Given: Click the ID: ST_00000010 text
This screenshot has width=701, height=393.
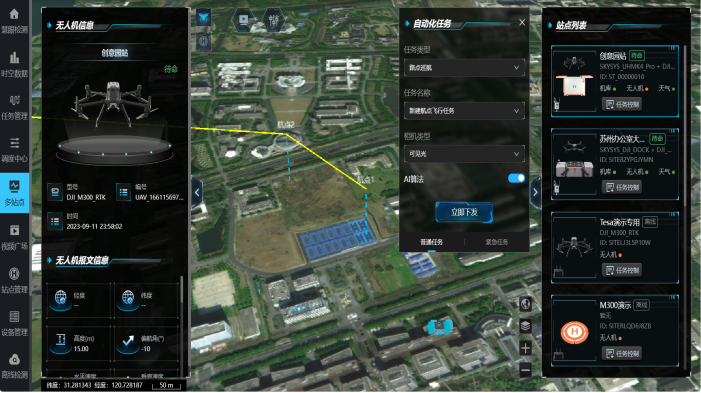Looking at the screenshot, I should point(622,76).
